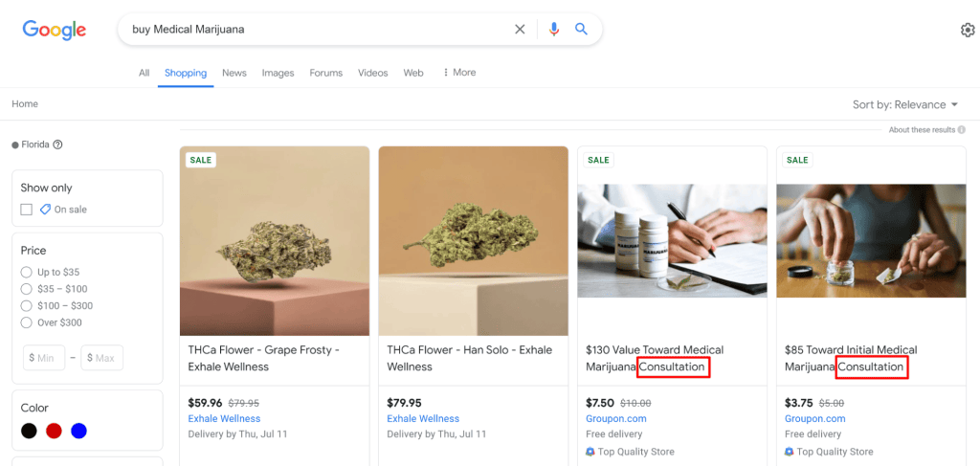The image size is (980, 466).
Task: Start voice search with microphone icon
Action: click(x=553, y=30)
